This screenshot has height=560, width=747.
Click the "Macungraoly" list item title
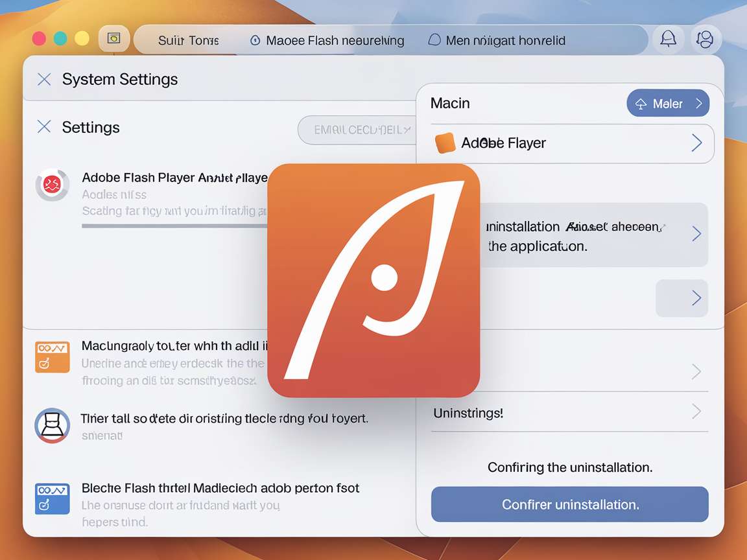pyautogui.click(x=174, y=345)
